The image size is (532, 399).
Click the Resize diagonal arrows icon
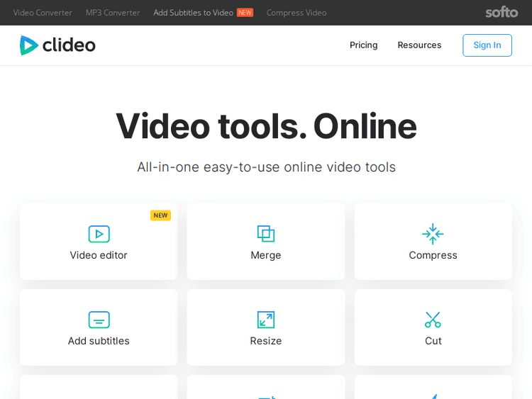266,320
